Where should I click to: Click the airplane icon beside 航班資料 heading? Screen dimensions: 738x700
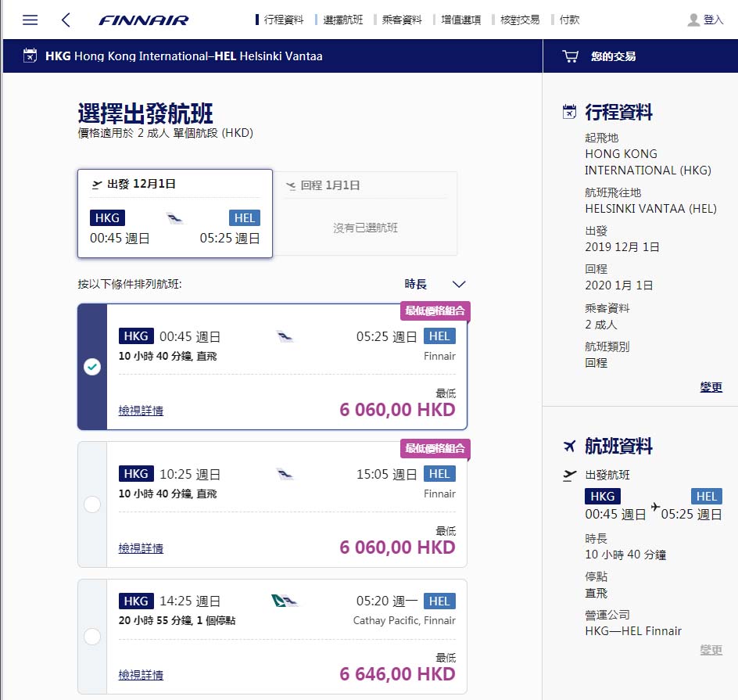coord(569,446)
